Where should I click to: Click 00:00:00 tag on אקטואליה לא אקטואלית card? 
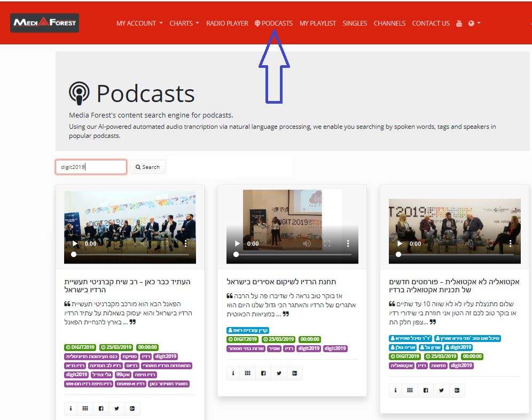tap(472, 356)
